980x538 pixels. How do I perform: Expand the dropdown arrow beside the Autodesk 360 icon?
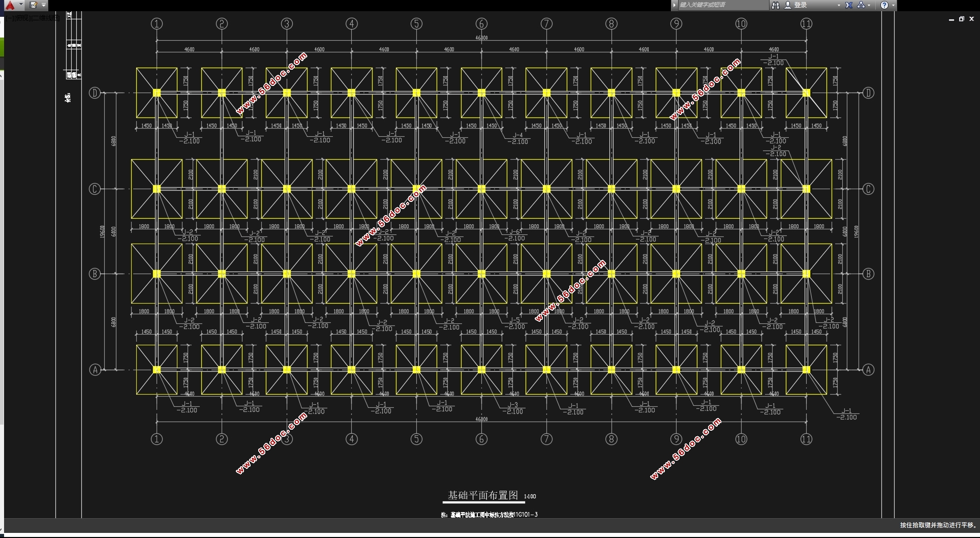click(x=869, y=5)
